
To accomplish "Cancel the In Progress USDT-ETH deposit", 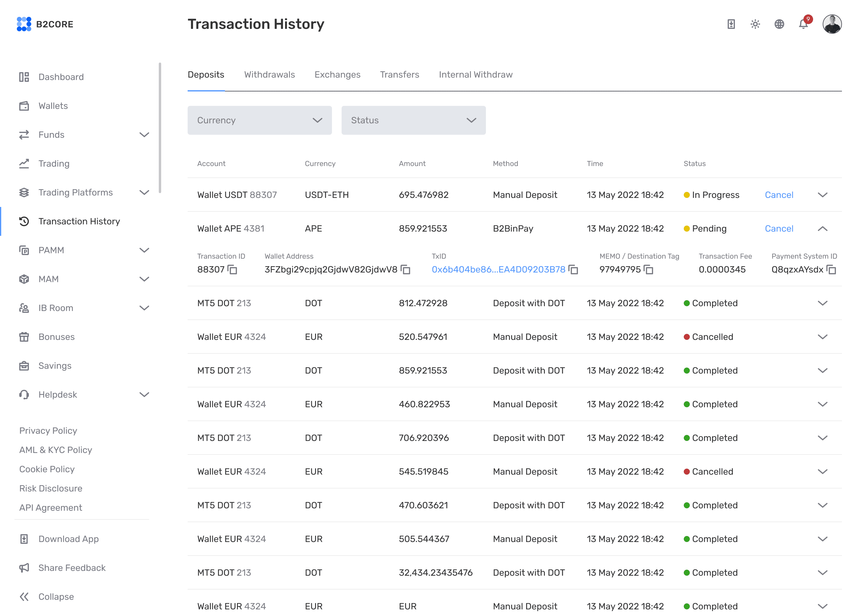I will click(779, 195).
